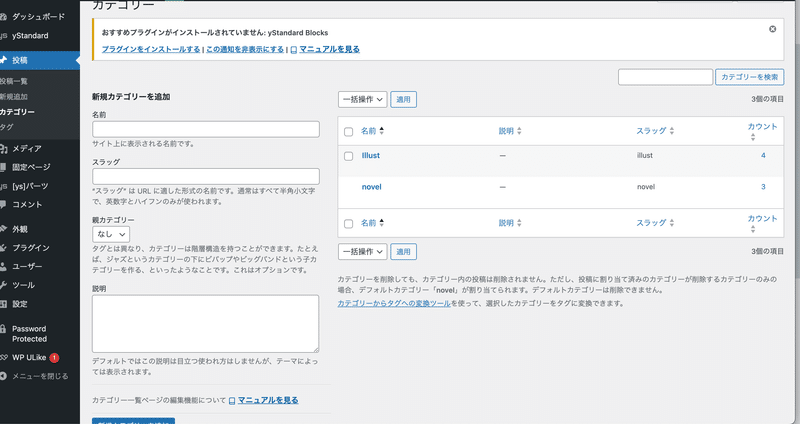Open カテゴリーからタグへの変換ツール link
The width and height of the screenshot is (800, 424).
pos(394,304)
